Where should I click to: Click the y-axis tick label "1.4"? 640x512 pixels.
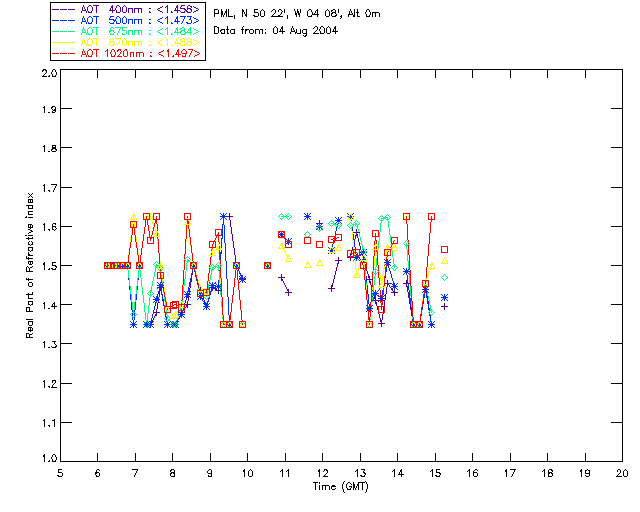(x=49, y=305)
